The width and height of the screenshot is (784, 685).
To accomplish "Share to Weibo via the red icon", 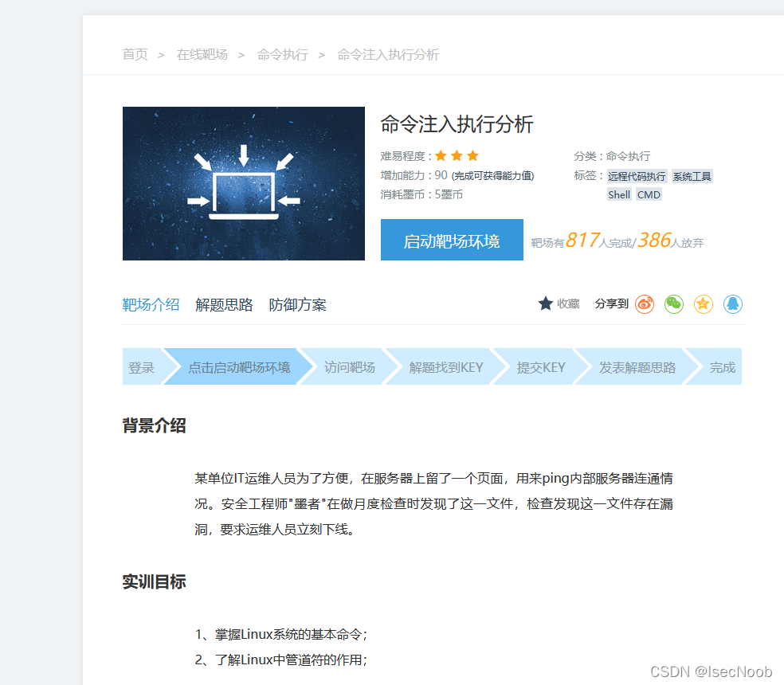I will pyautogui.click(x=644, y=304).
